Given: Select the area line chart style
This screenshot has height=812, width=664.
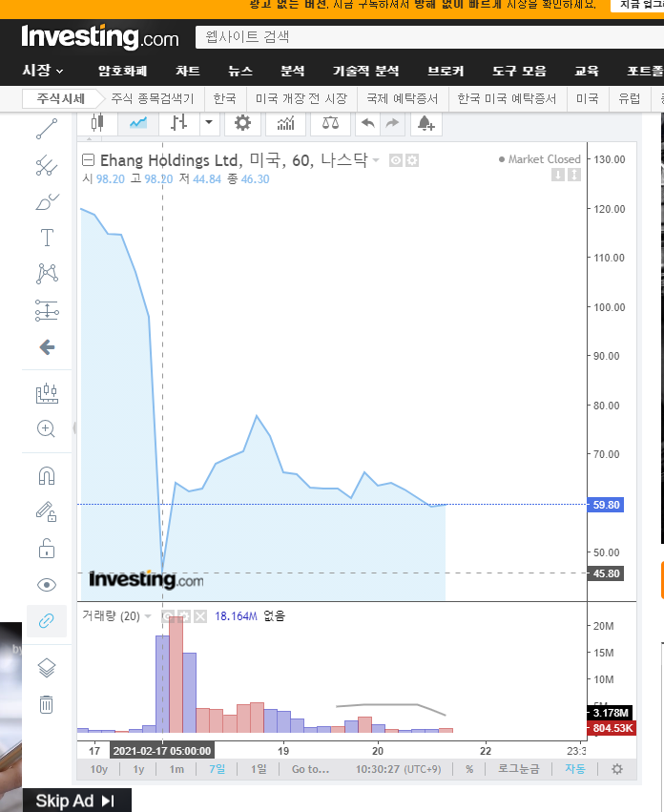Looking at the screenshot, I should (x=138, y=123).
